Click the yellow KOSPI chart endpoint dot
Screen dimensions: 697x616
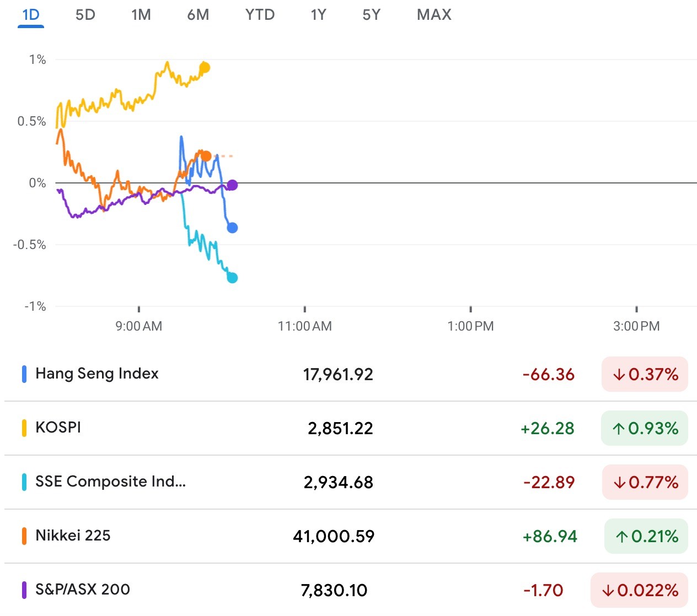[205, 68]
